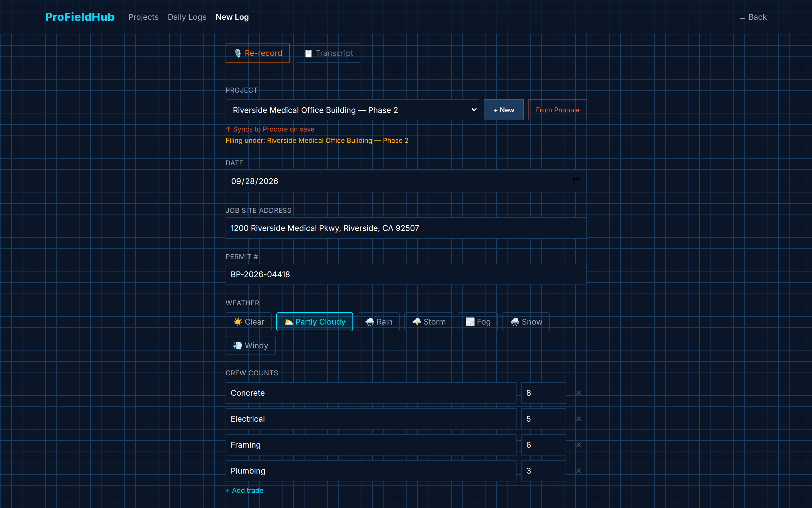Select Clear weather
Viewport: 812px width, 508px height.
249,322
